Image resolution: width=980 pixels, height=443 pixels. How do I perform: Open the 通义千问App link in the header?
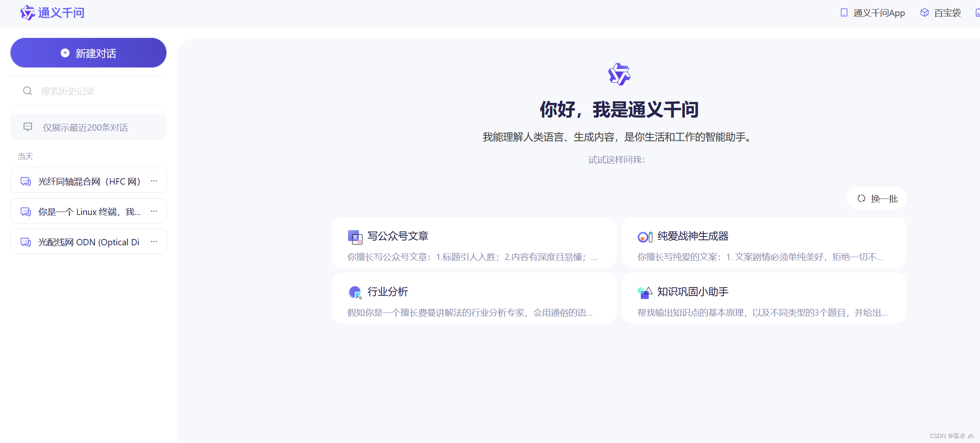click(x=873, y=13)
